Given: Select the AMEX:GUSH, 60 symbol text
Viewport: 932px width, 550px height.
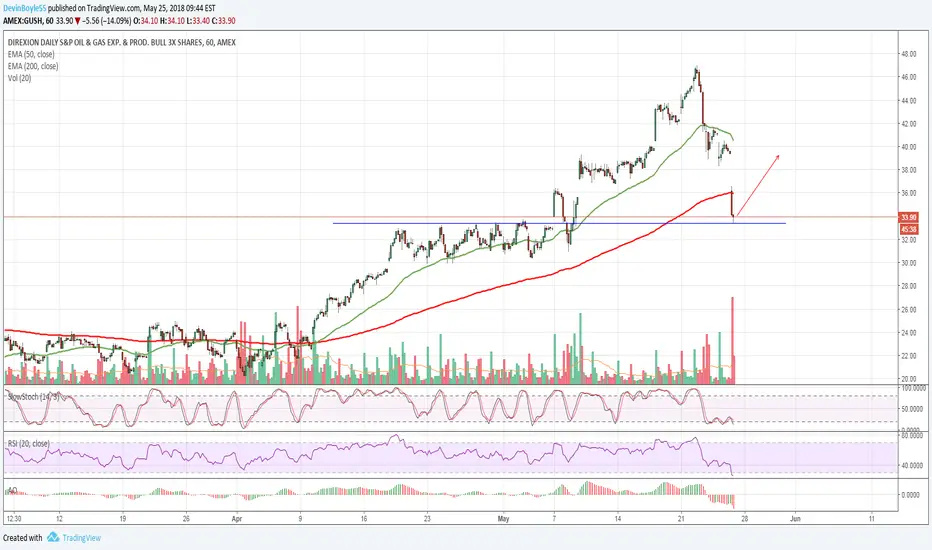Looking at the screenshot, I should point(29,21).
